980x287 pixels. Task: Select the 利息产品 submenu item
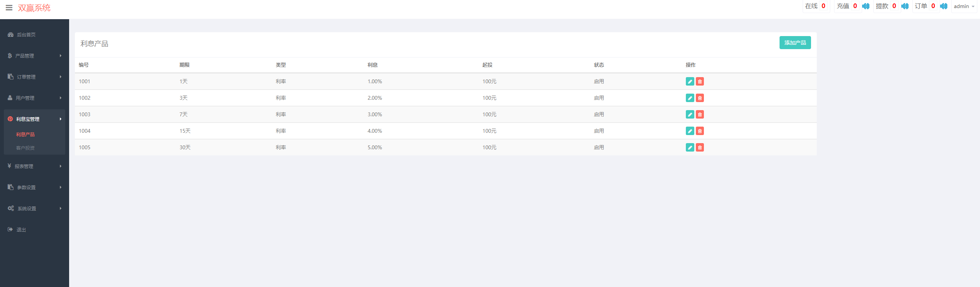tap(25, 134)
